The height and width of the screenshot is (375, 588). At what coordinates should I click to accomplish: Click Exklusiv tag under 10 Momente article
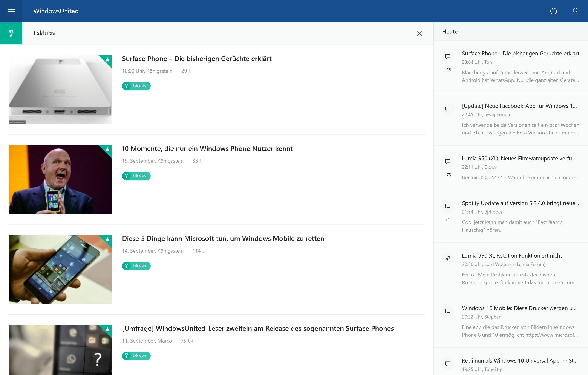click(136, 176)
